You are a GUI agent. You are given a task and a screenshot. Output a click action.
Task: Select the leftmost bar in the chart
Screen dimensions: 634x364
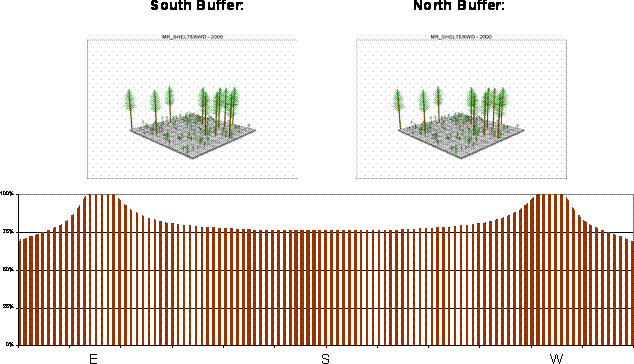coord(21,292)
